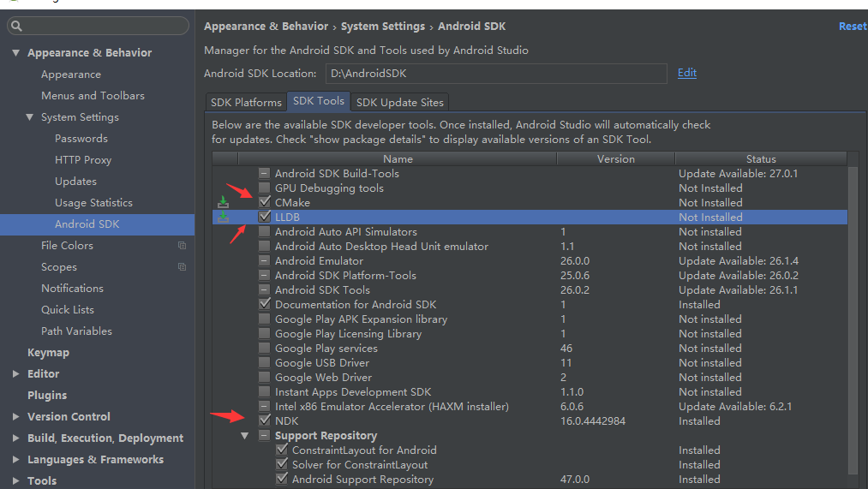Click the Status column header
The height and width of the screenshot is (489, 868).
point(761,158)
